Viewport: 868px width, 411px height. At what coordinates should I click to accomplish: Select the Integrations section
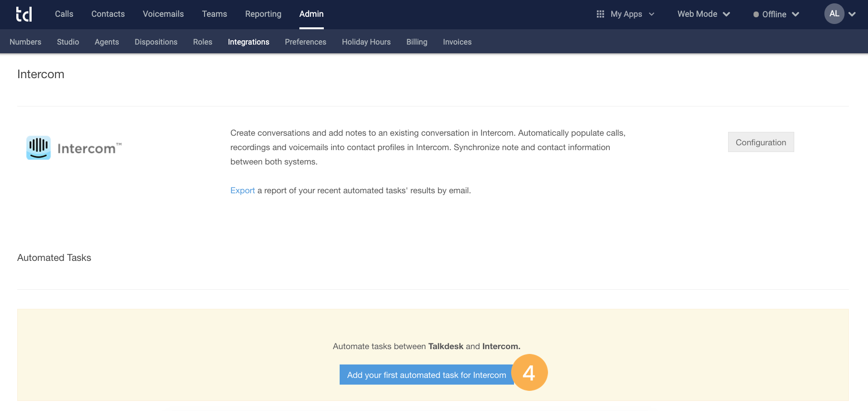(249, 42)
